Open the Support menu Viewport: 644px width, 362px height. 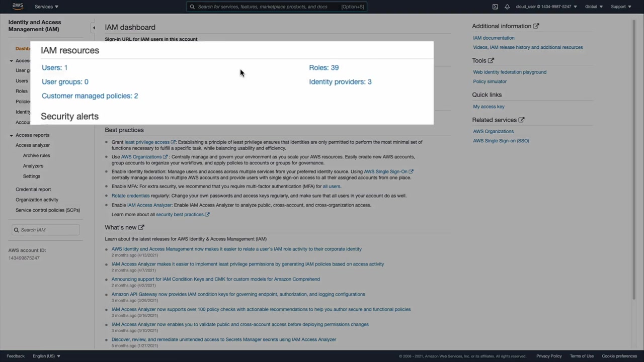coord(621,7)
